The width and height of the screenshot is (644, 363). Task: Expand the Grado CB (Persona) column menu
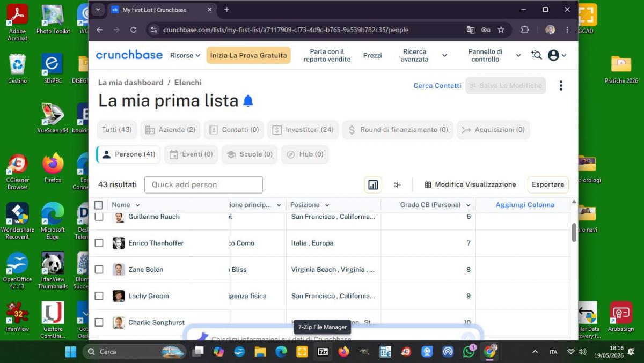tap(468, 205)
